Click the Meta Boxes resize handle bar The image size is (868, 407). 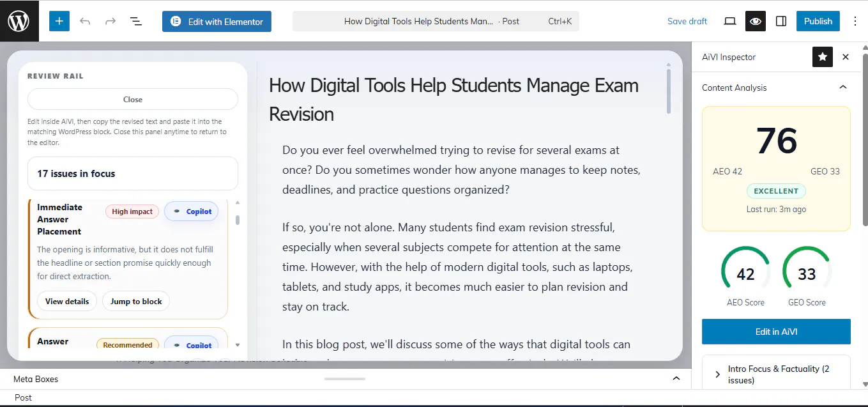point(345,379)
